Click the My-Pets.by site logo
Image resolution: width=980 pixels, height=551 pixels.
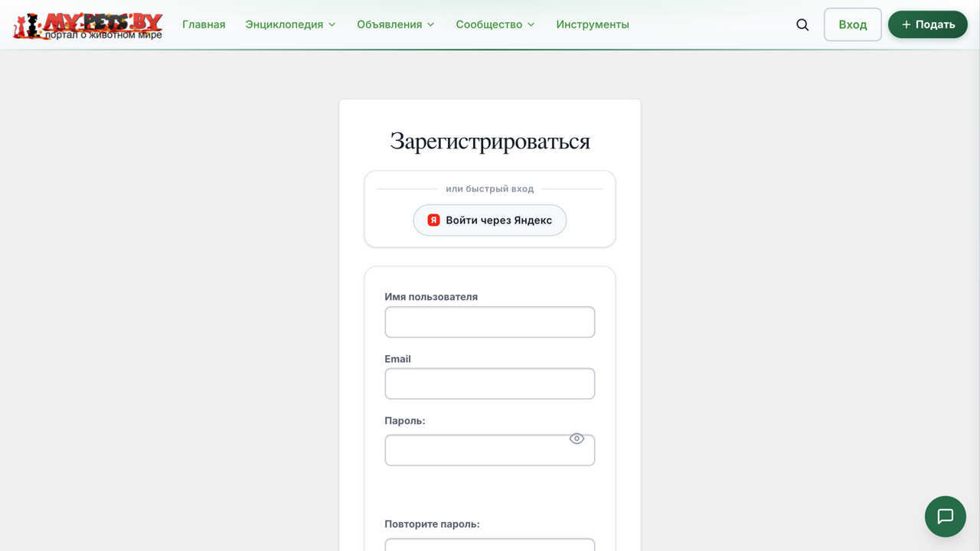88,25
